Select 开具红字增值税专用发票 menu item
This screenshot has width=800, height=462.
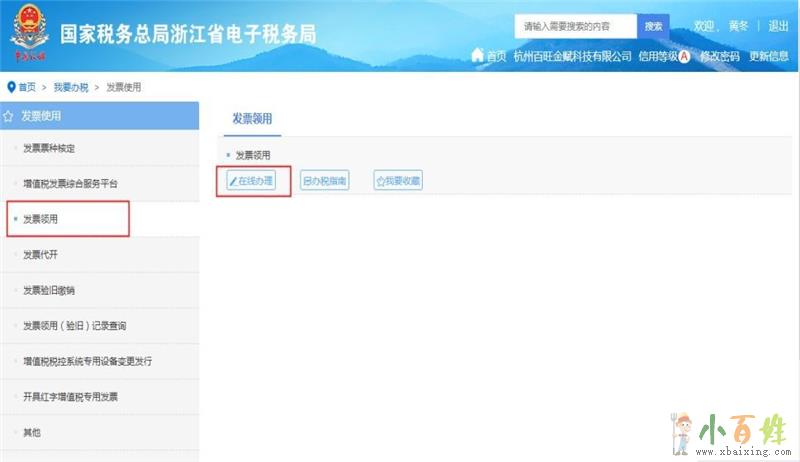(x=70, y=397)
